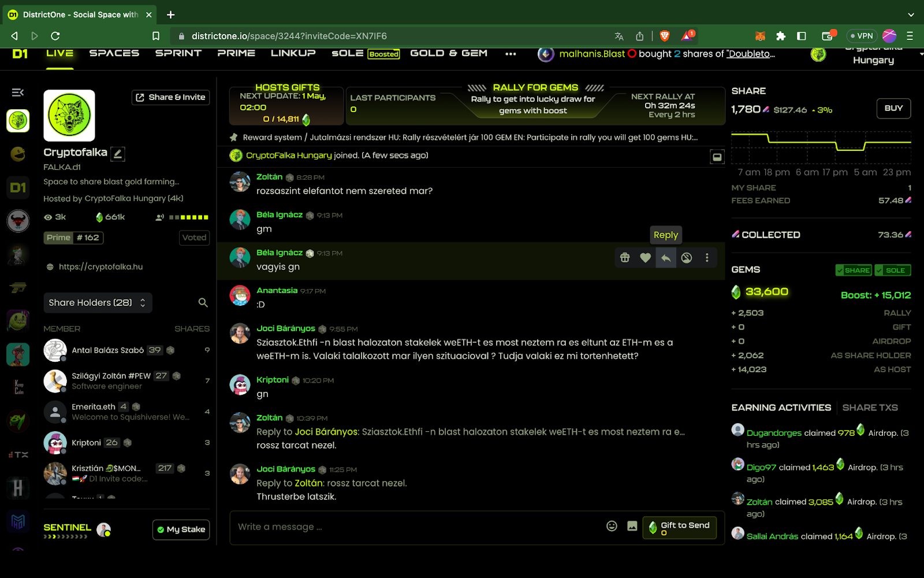Open MetaMask fox extension
This screenshot has height=578, width=924.
(760, 36)
